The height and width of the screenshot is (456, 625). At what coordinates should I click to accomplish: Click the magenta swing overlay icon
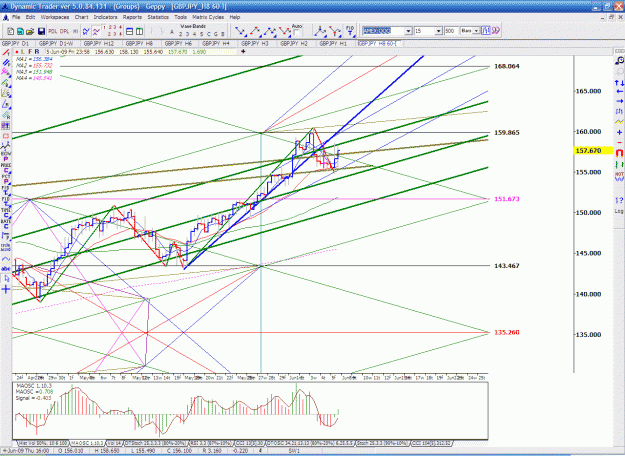(96, 31)
